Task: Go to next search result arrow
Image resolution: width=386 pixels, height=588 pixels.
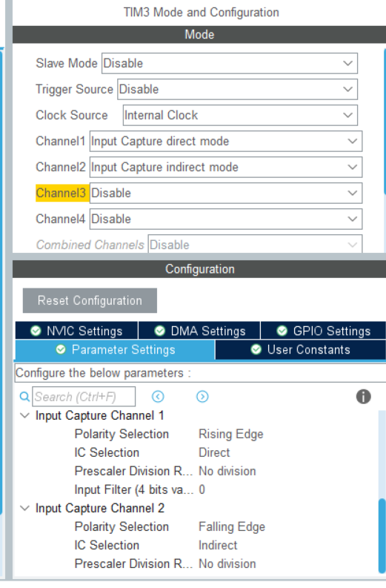Action: pos(202,397)
